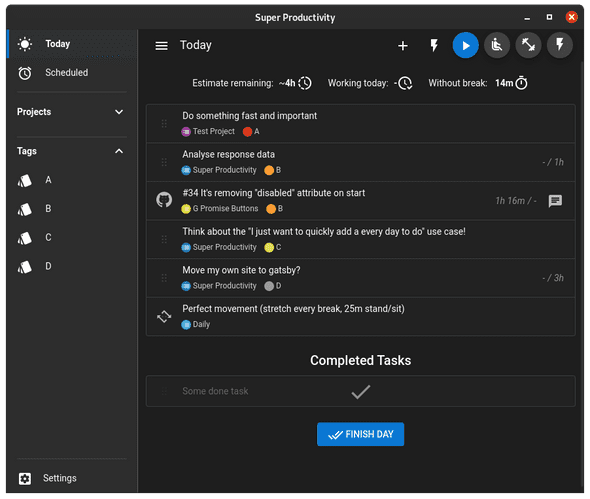Click the plus icon to add a task
Screen dimensions: 590x499
(x=403, y=46)
